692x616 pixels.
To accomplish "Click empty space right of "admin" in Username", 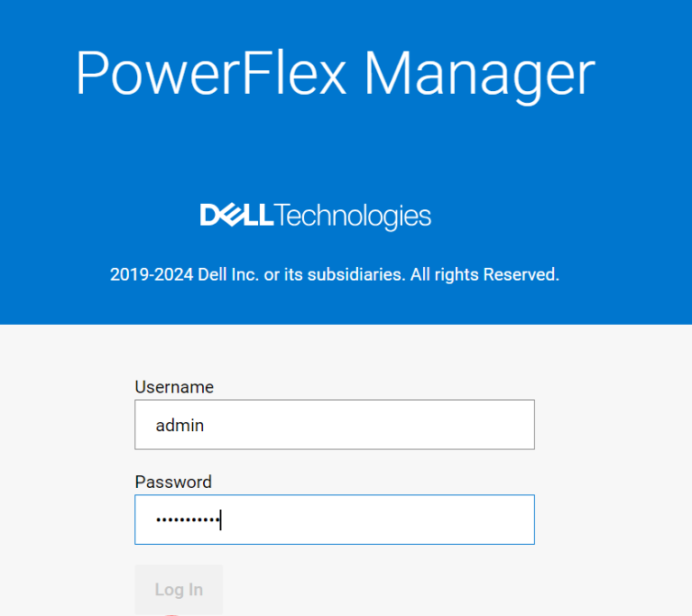I will coord(379,425).
